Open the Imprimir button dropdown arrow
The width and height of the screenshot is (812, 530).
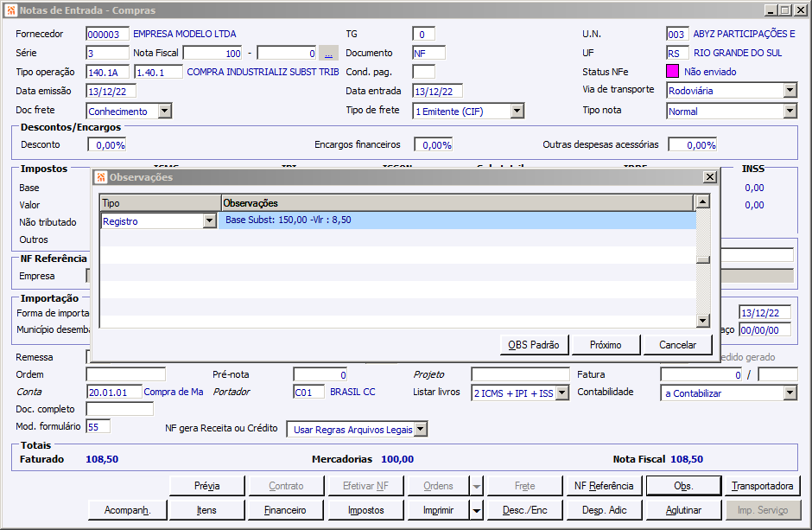click(477, 510)
